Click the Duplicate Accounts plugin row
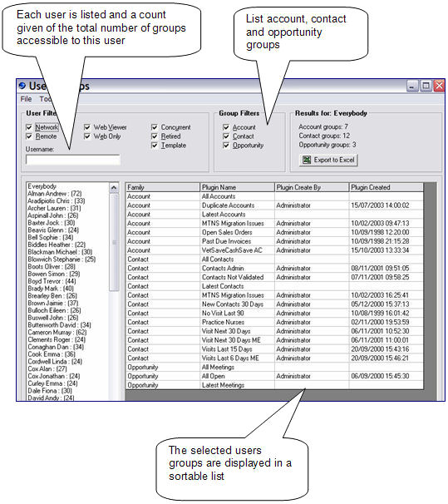Screen dimensions: 448x504 pyautogui.click(x=274, y=205)
